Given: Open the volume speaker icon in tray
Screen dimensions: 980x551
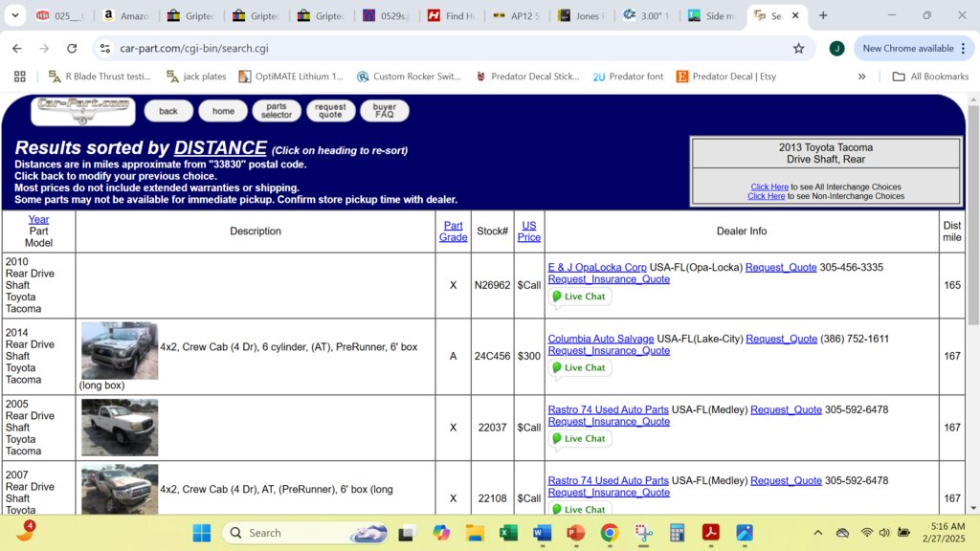Looking at the screenshot, I should [x=884, y=533].
